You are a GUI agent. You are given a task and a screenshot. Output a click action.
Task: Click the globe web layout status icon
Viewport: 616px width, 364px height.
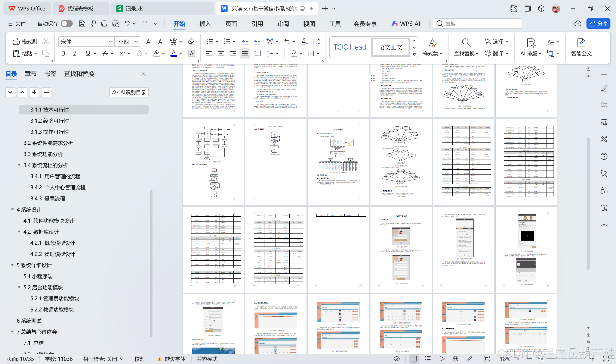pos(455,359)
